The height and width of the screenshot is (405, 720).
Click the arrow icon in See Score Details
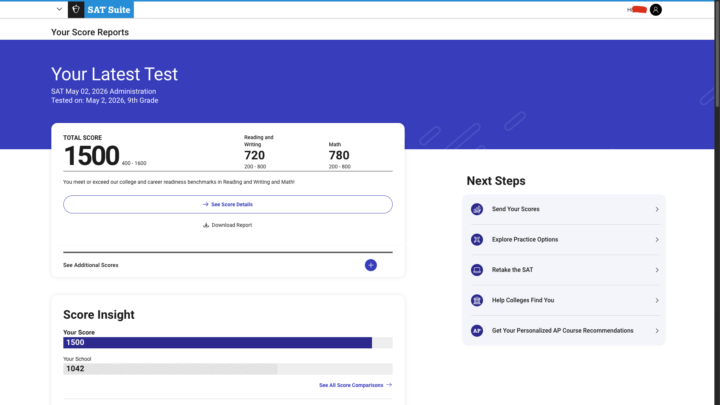click(x=205, y=204)
